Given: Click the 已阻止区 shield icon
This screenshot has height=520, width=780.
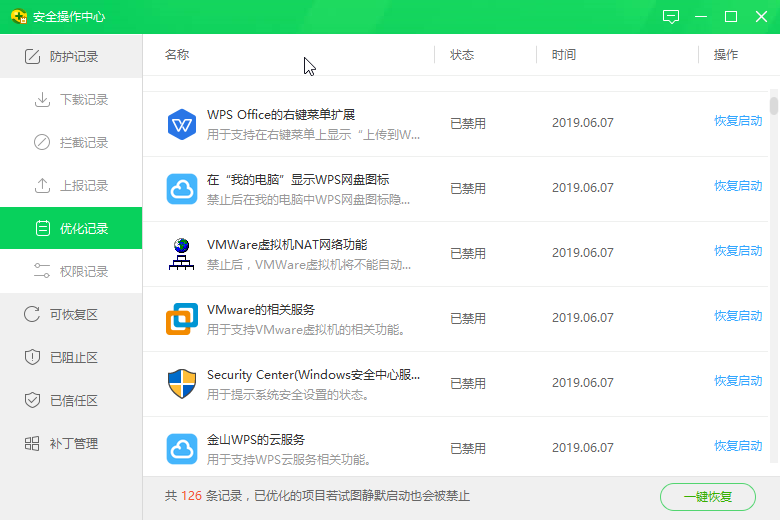Looking at the screenshot, I should click(32, 357).
